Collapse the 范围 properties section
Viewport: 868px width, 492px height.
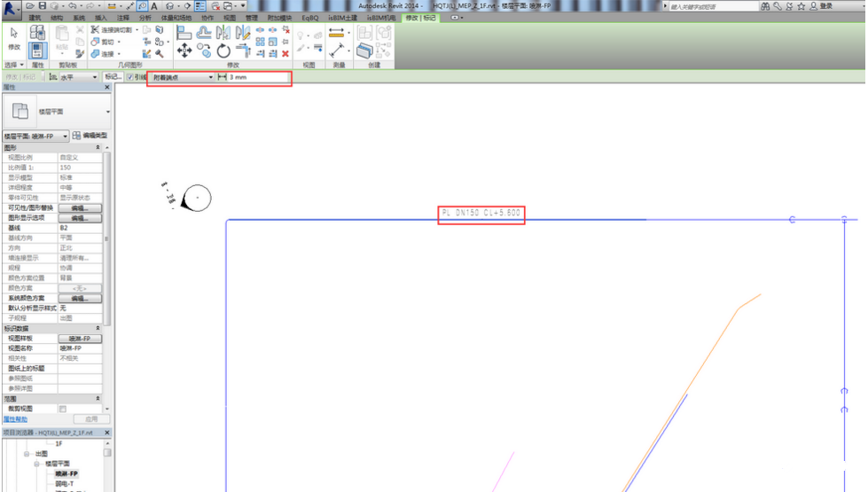click(x=98, y=398)
